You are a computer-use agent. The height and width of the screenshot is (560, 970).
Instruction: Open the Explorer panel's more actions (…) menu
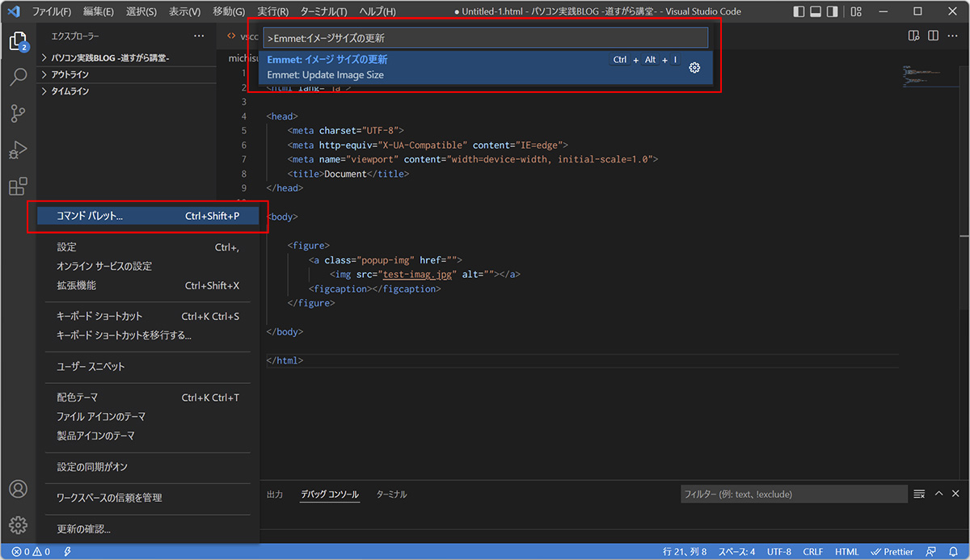tap(200, 36)
